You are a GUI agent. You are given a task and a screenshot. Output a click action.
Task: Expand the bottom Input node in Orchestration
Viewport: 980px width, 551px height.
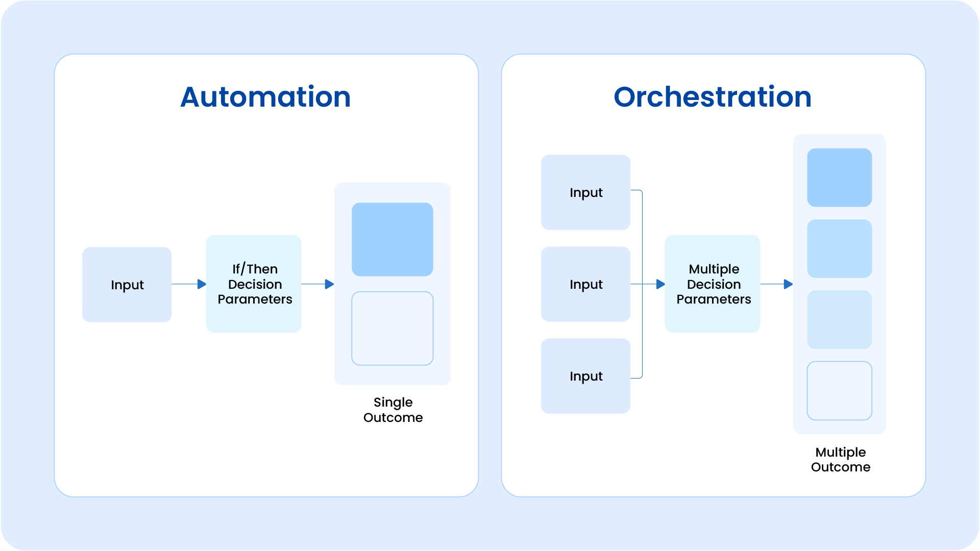point(585,375)
